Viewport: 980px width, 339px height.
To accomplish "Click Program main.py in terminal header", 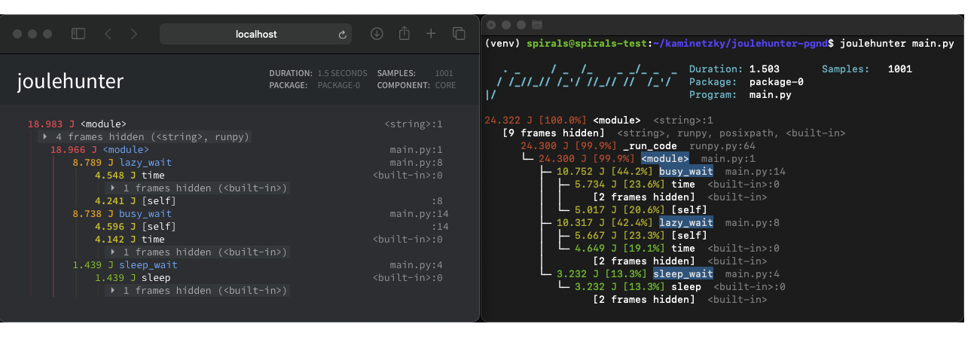I will click(x=740, y=95).
